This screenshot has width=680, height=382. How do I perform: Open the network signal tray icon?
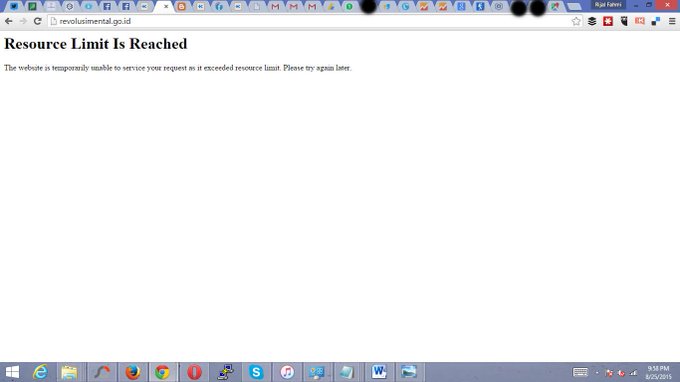pos(634,372)
